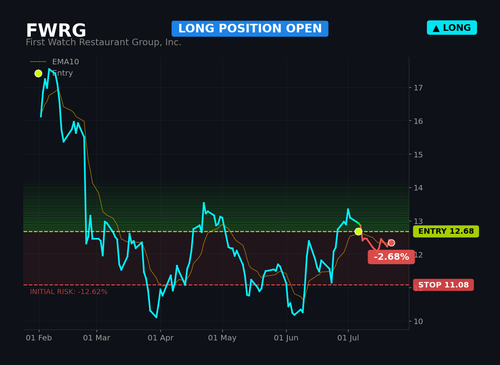500x365 pixels.
Task: Click the 01 Mar date label
Action: [x=96, y=338]
